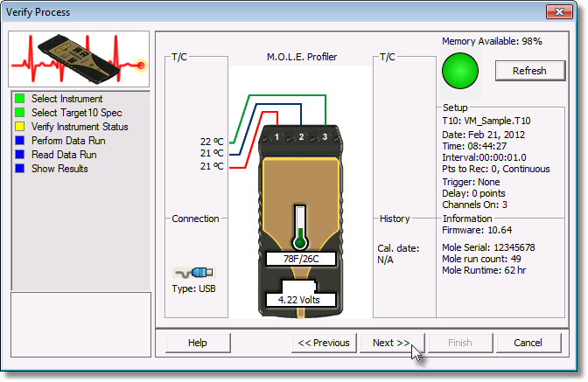Screen dimensions: 588x382
Task: Click the M.O.L.E. heartbeat logo image
Action: tap(79, 59)
